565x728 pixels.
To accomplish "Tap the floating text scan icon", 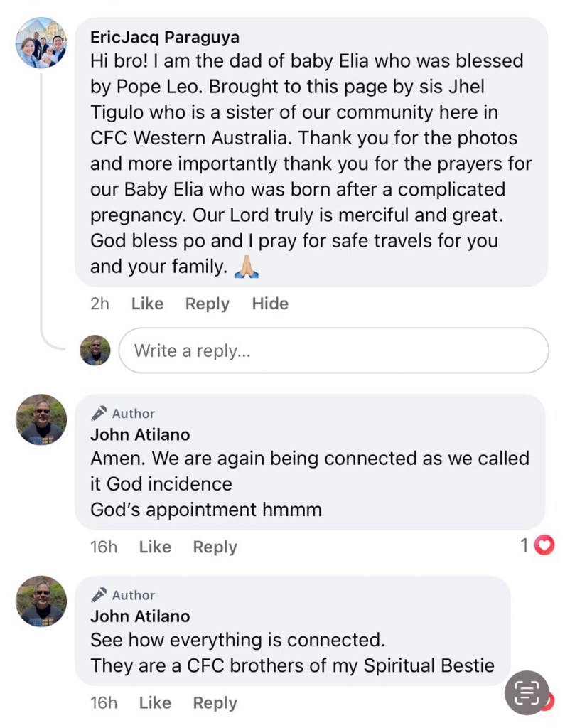I will [527, 692].
